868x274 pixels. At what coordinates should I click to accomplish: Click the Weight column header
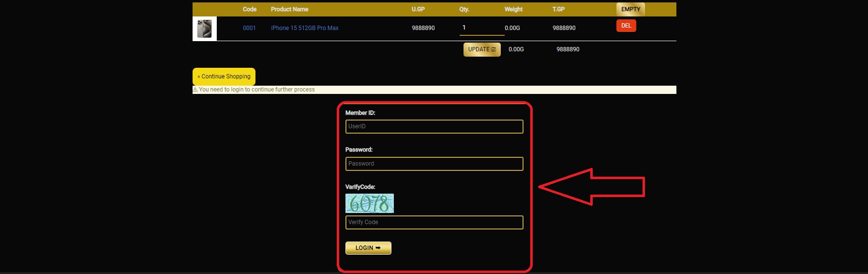[513, 9]
